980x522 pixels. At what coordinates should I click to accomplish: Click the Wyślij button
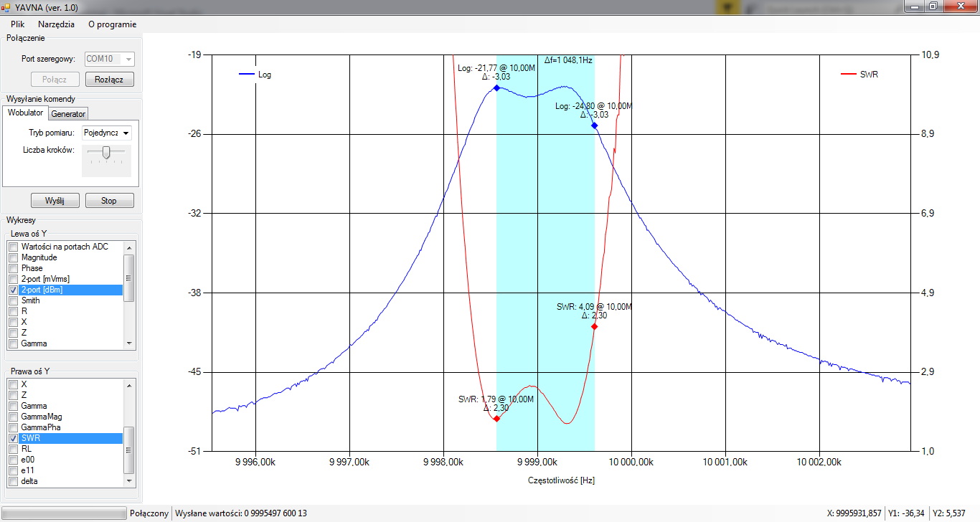point(55,201)
